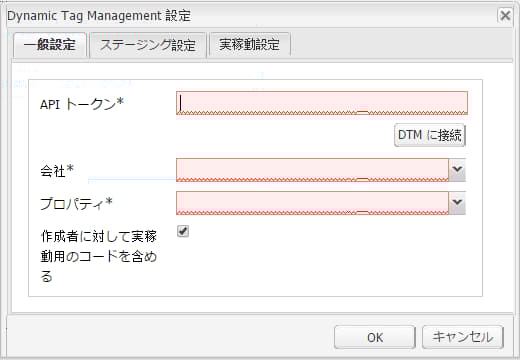Click the API トークン label
The height and width of the screenshot is (360, 520).
(82, 104)
